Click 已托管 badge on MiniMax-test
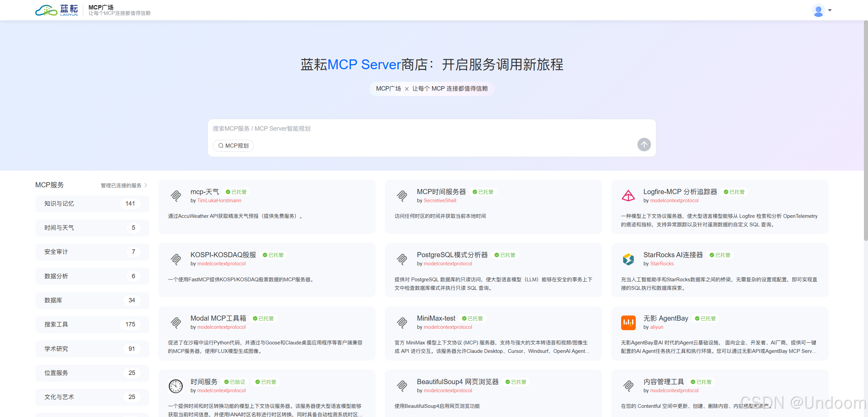Viewport: 868px width, 417px height. [x=472, y=319]
